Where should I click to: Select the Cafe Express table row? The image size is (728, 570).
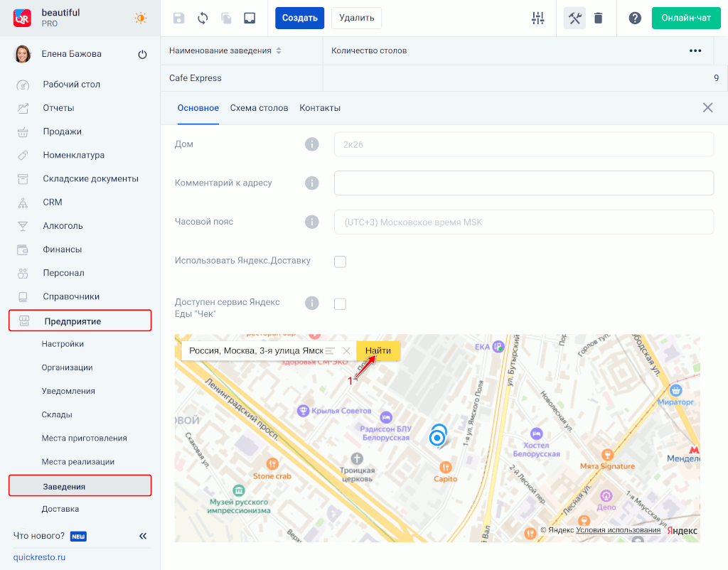tap(444, 78)
